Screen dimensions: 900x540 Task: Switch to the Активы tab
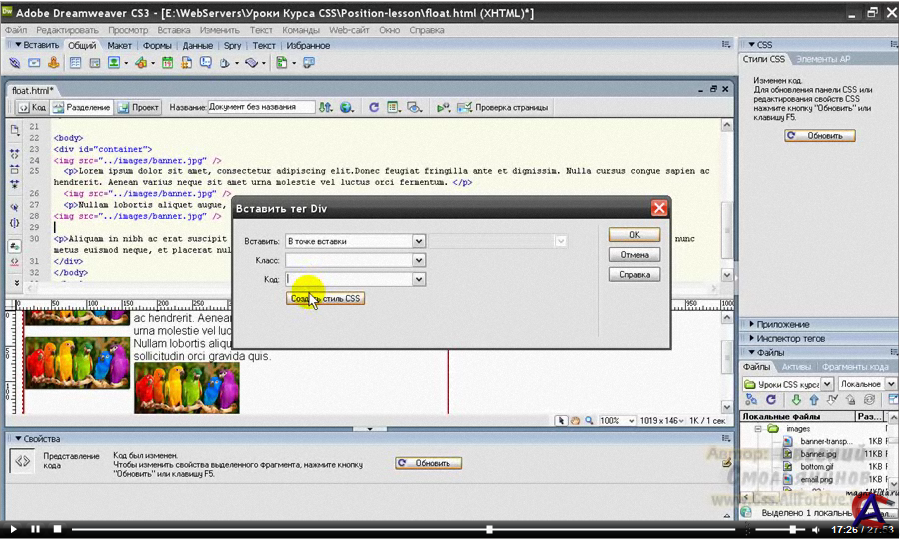[796, 367]
